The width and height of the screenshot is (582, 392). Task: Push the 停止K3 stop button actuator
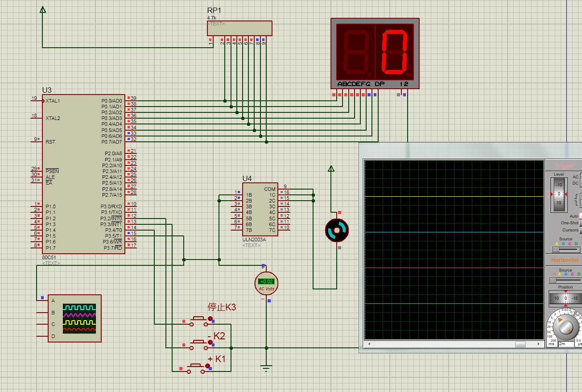pyautogui.click(x=198, y=318)
